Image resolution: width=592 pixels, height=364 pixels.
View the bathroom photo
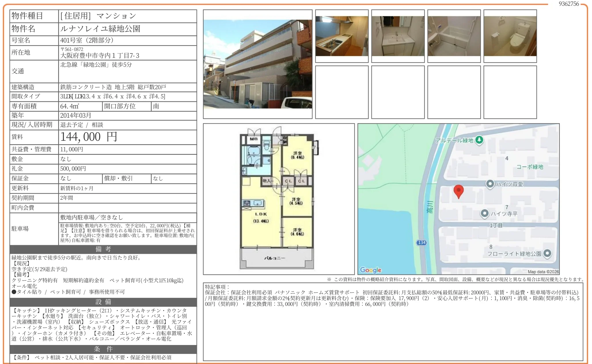(454, 36)
